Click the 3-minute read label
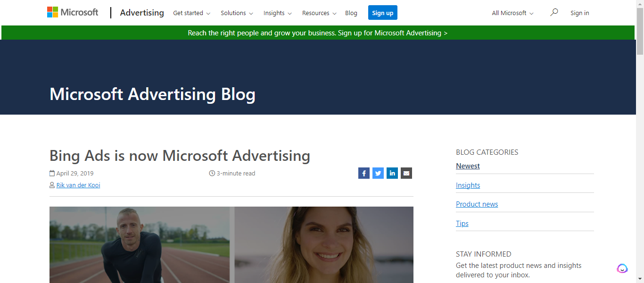644x283 pixels. click(236, 173)
